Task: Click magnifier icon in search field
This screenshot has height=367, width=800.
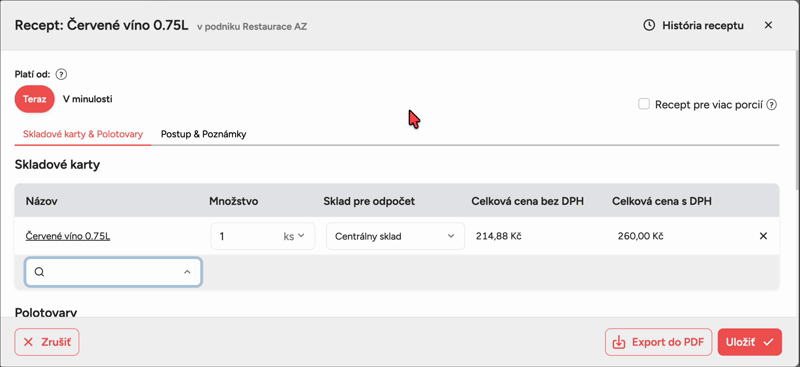Action: point(39,272)
